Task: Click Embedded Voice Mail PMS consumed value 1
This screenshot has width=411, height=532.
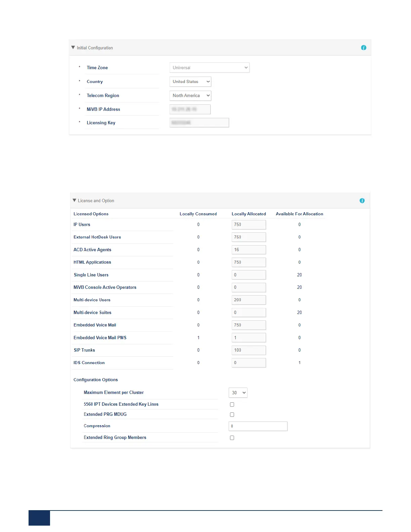Action: [198, 338]
